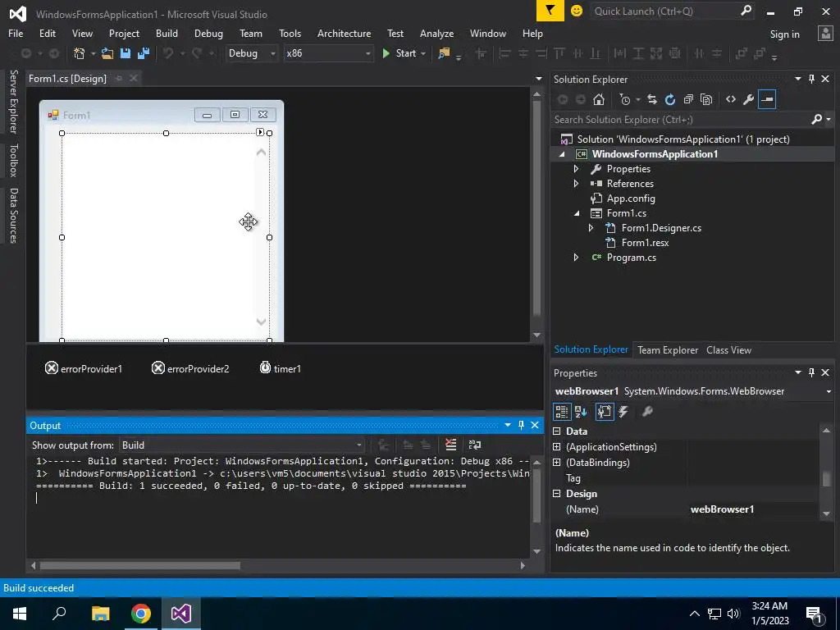
Task: Select Form1.resx in Solution Explorer
Action: (x=645, y=243)
